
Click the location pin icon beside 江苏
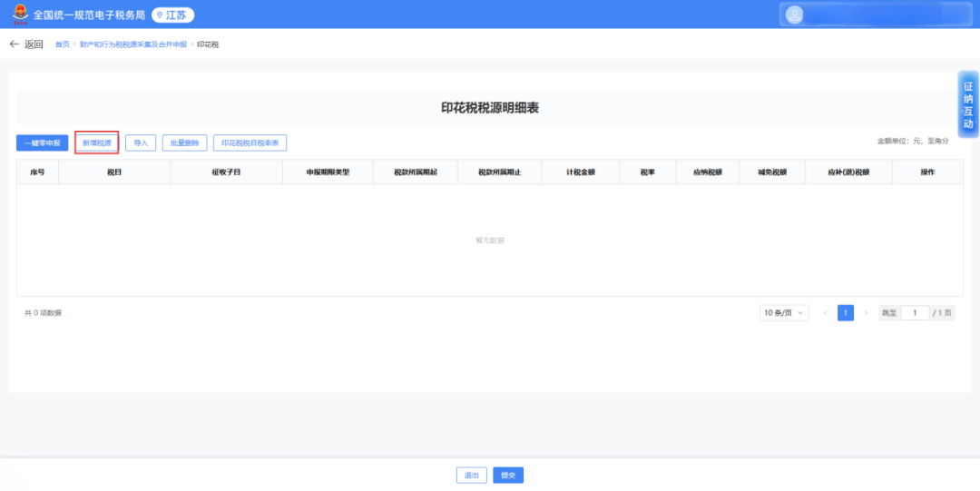160,15
